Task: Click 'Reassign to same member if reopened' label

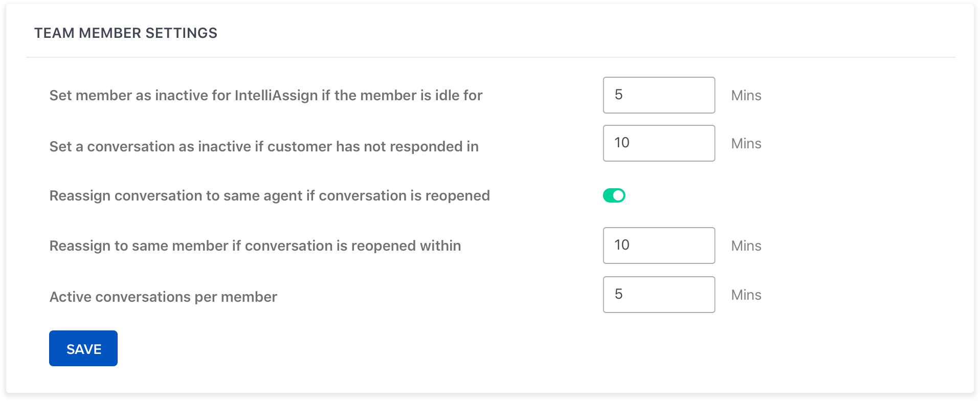Action: [255, 246]
